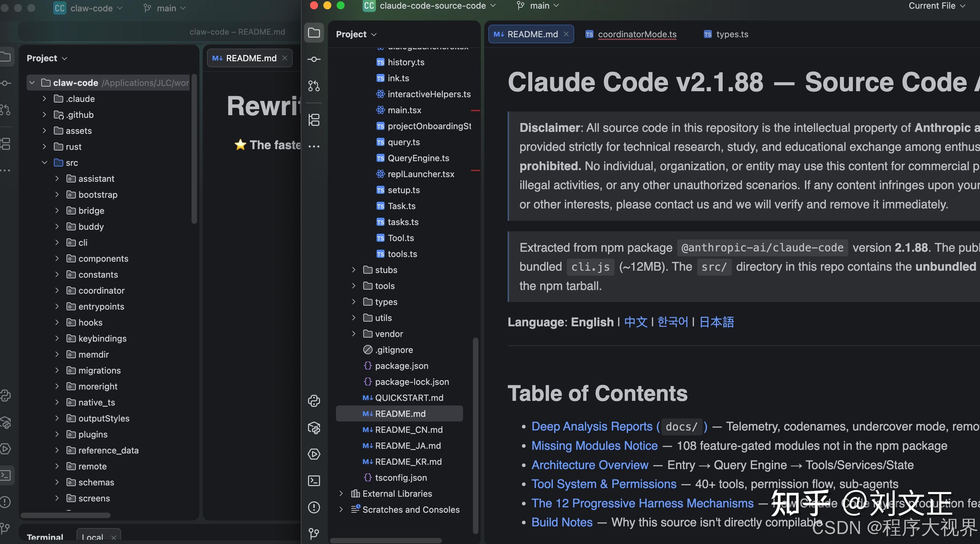Close the README.md tab in the claw-code window
Viewport: 980px width, 544px height.
click(284, 58)
